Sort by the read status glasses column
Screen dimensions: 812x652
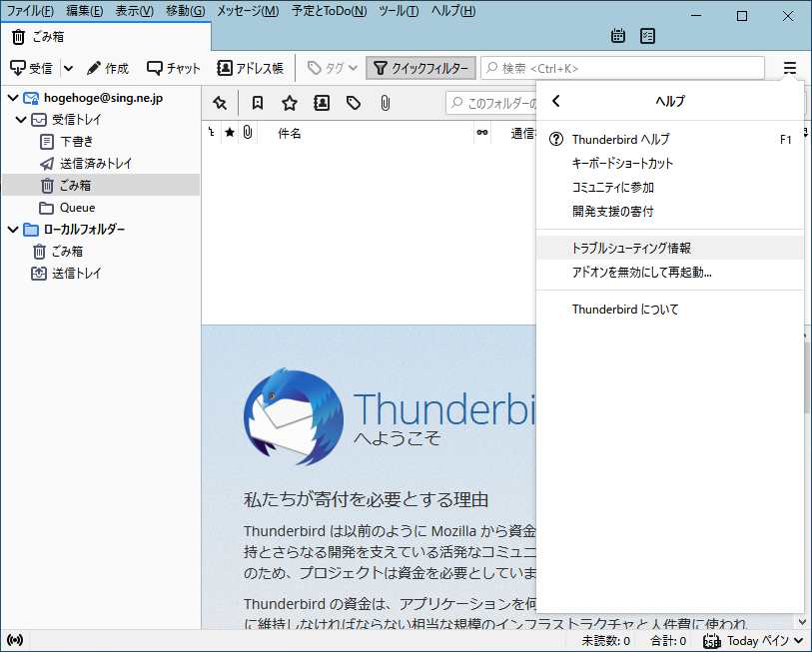click(482, 133)
